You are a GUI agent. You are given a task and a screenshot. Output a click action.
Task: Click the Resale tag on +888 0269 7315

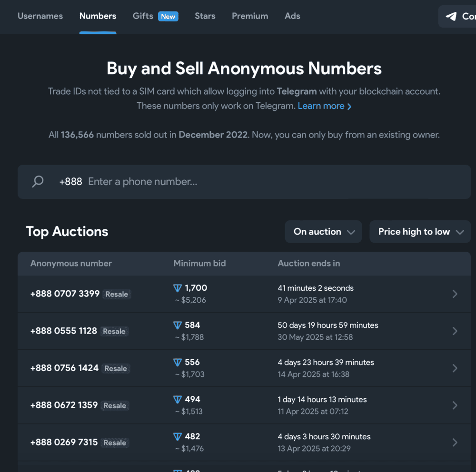pyautogui.click(x=115, y=442)
